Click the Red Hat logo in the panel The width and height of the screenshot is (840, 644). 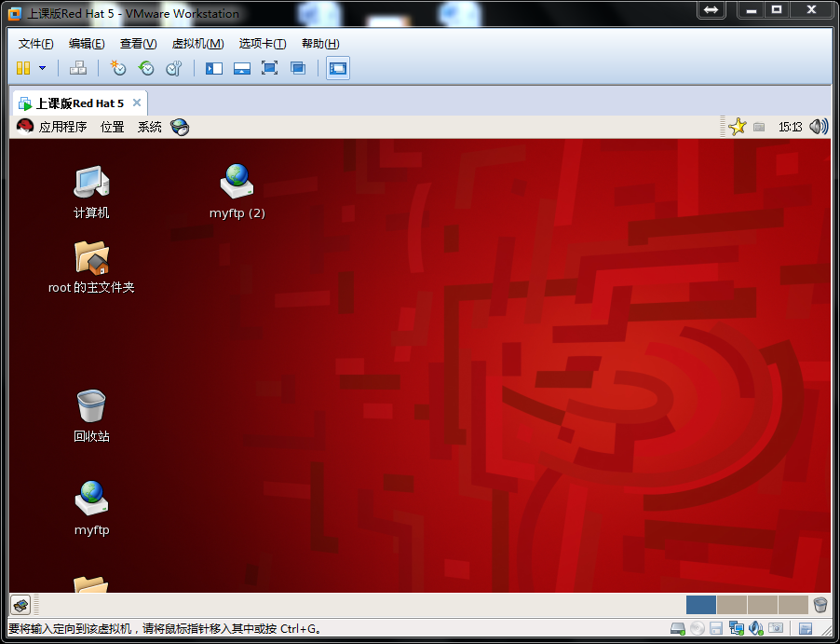coord(24,127)
